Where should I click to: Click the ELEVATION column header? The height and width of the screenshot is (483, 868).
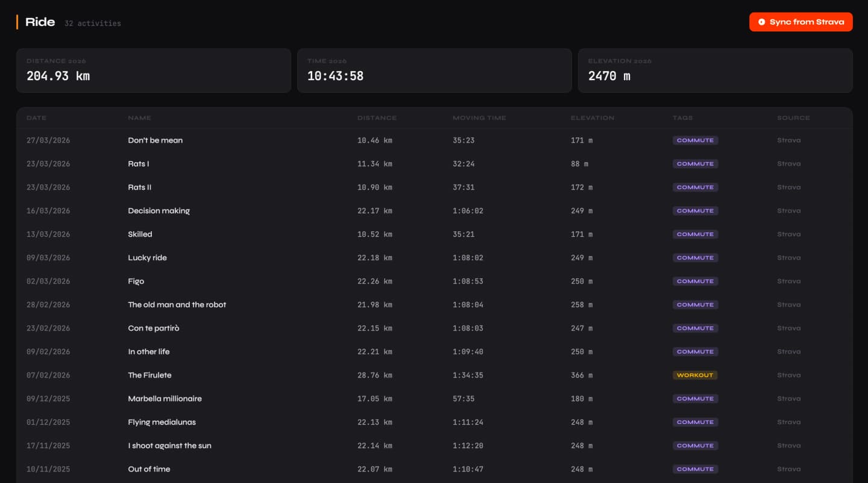[x=593, y=118]
